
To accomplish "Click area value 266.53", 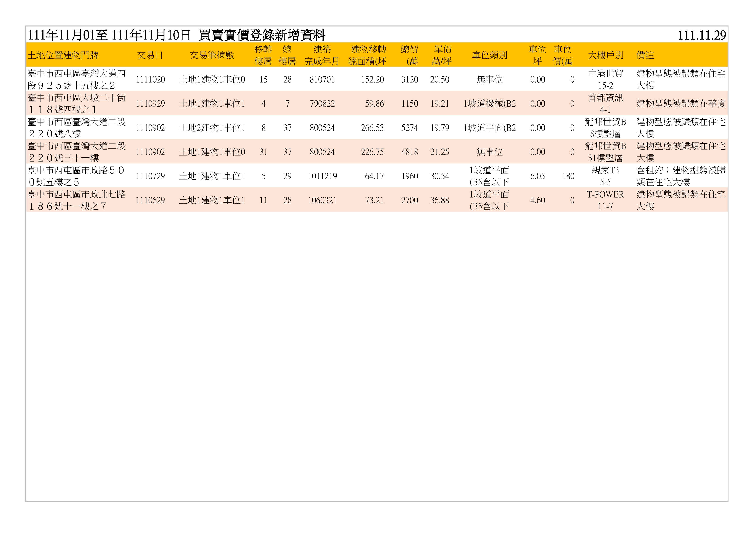I will (x=373, y=127).
